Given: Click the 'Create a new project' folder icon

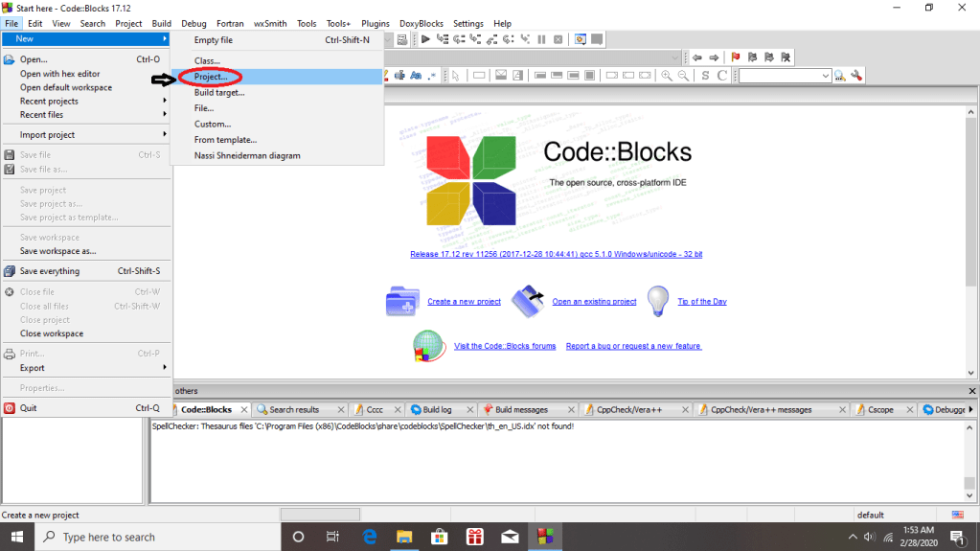Looking at the screenshot, I should [x=402, y=301].
